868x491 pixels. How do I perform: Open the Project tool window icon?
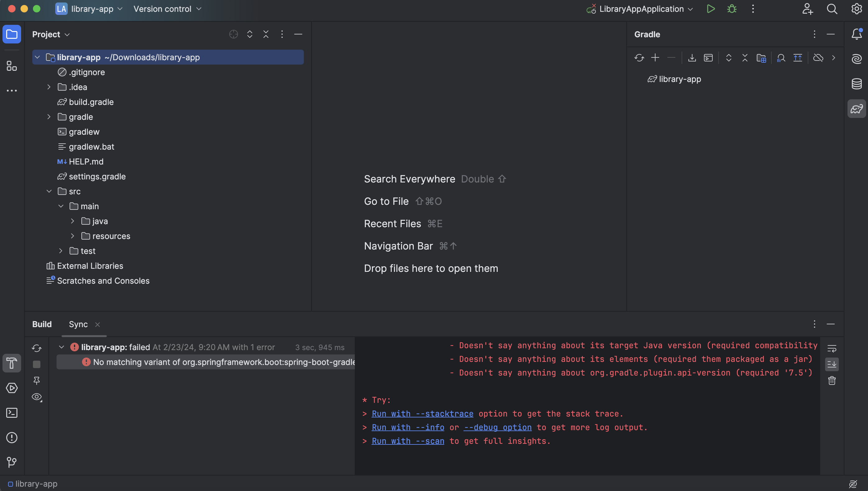[x=12, y=34]
